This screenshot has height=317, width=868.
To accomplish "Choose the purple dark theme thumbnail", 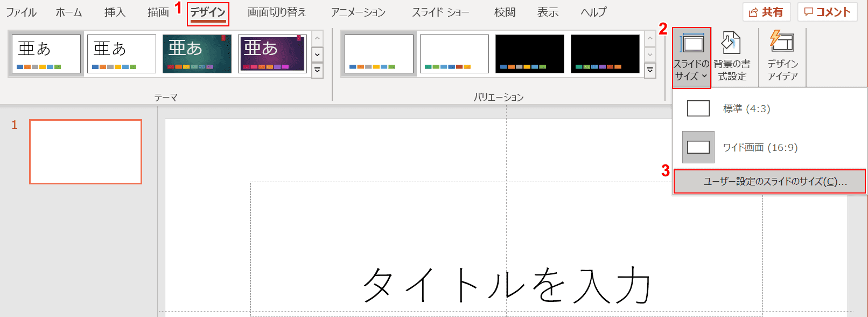I will click(x=272, y=54).
